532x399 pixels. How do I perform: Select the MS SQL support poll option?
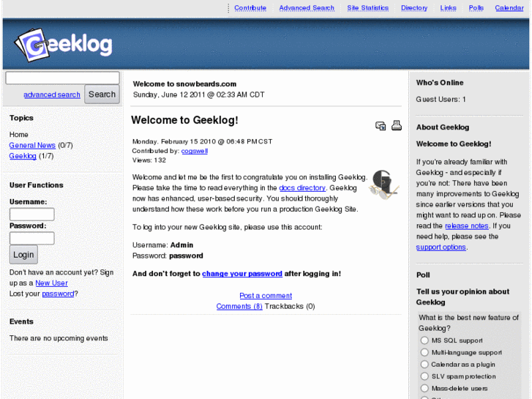point(424,340)
